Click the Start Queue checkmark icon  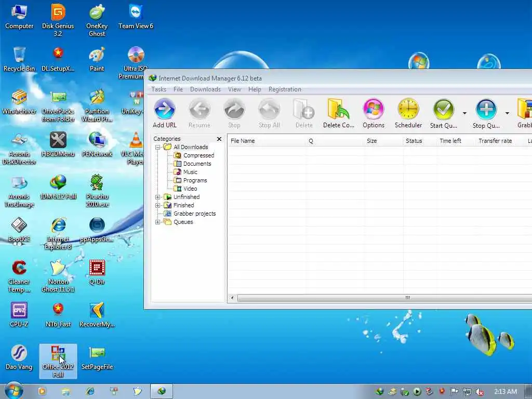444,110
